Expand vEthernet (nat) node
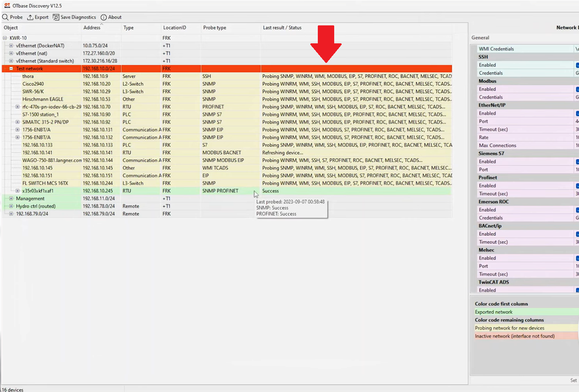Screen dimensions: 579x392 click(x=11, y=53)
